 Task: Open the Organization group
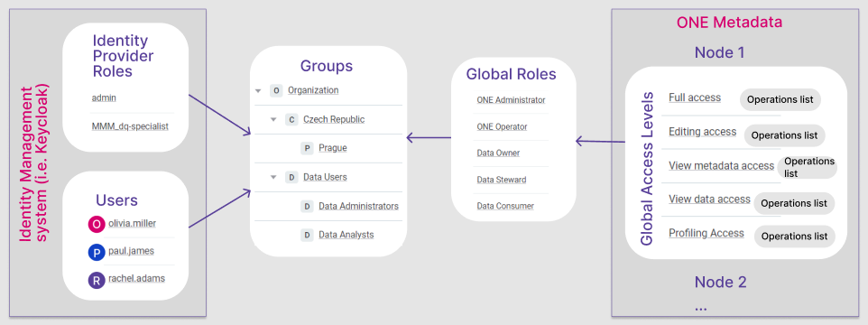point(313,90)
